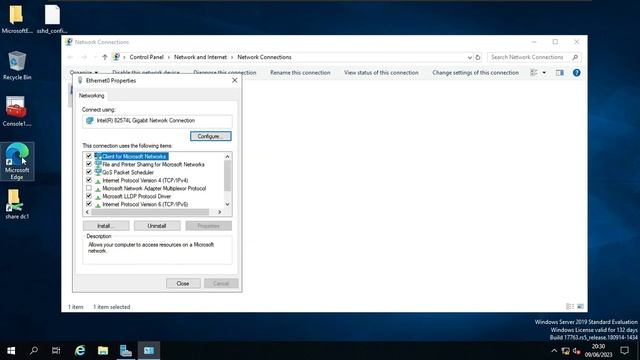Open the network tray icon
The height and width of the screenshot is (360, 640).
pyautogui.click(x=565, y=351)
